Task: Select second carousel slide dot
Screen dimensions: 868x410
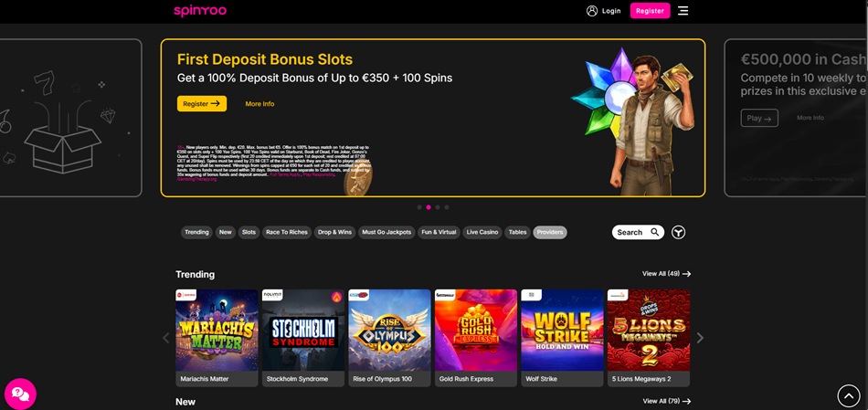Action: [x=429, y=207]
